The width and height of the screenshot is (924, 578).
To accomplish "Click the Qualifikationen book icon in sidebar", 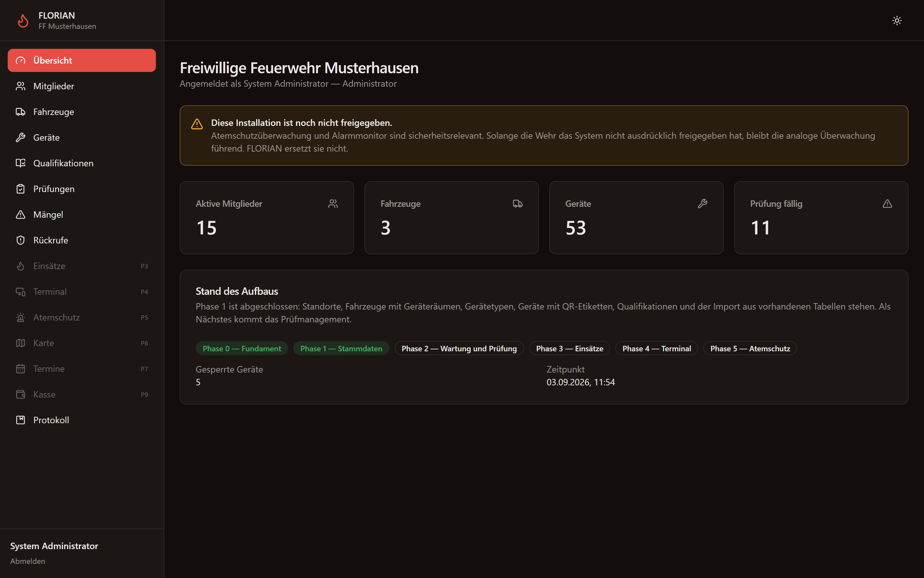I will coord(21,163).
